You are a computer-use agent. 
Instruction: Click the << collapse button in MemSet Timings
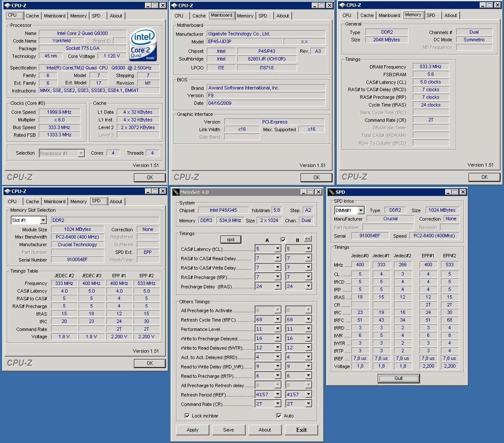(x=307, y=239)
